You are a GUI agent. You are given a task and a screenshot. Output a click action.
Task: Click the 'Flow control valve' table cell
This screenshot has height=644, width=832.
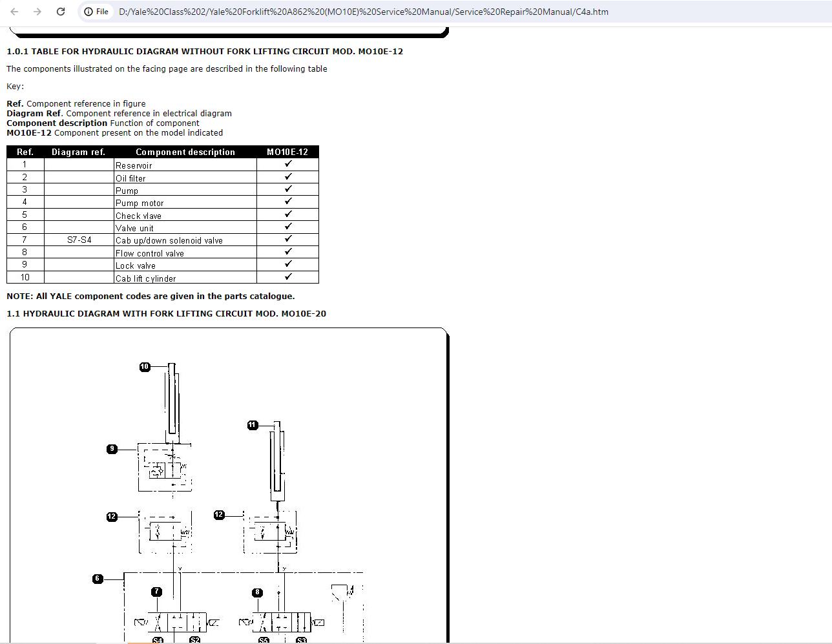pos(185,253)
